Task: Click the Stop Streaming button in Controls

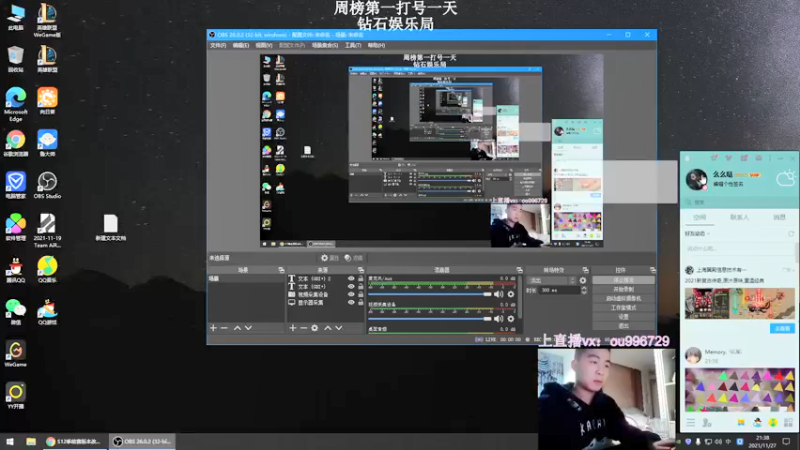Action: coord(623,280)
